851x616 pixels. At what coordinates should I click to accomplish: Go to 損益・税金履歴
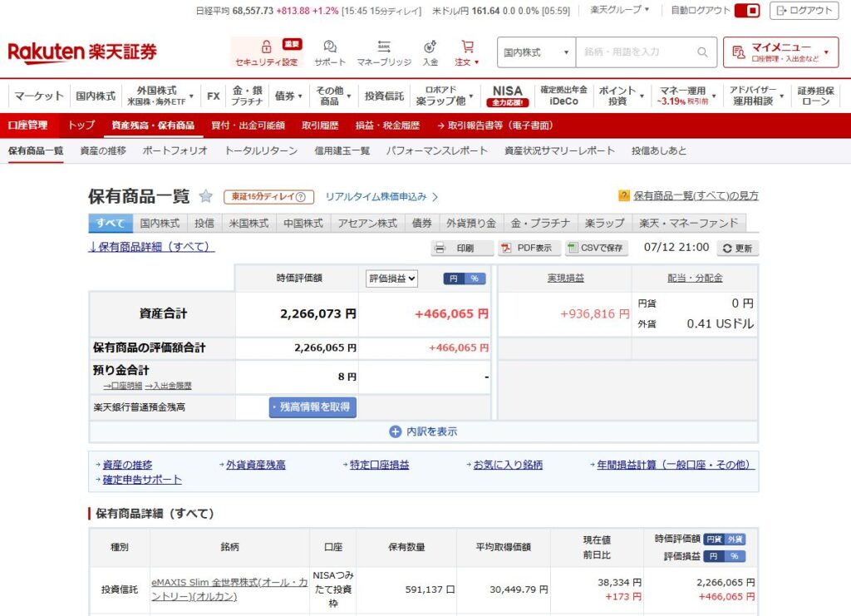pos(387,126)
